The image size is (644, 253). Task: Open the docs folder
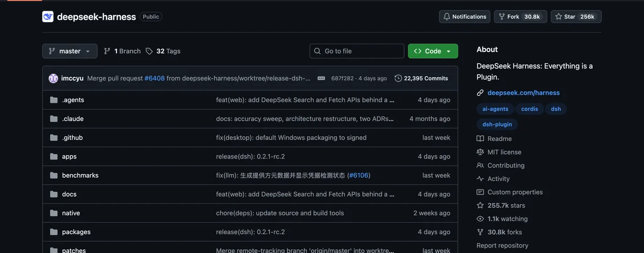click(x=69, y=194)
